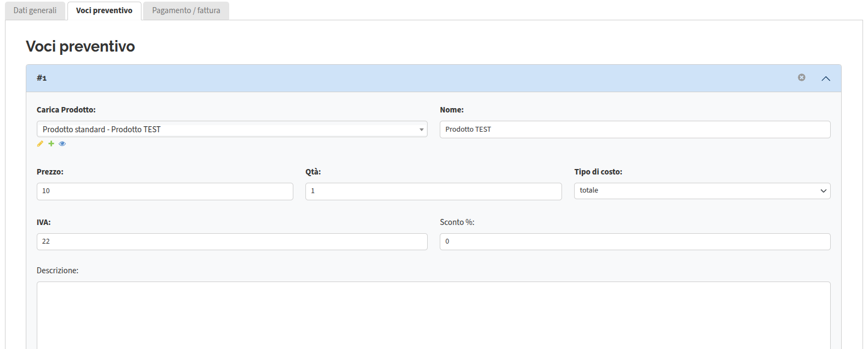Click the Descrizione label
This screenshot has height=349, width=868.
click(x=58, y=271)
